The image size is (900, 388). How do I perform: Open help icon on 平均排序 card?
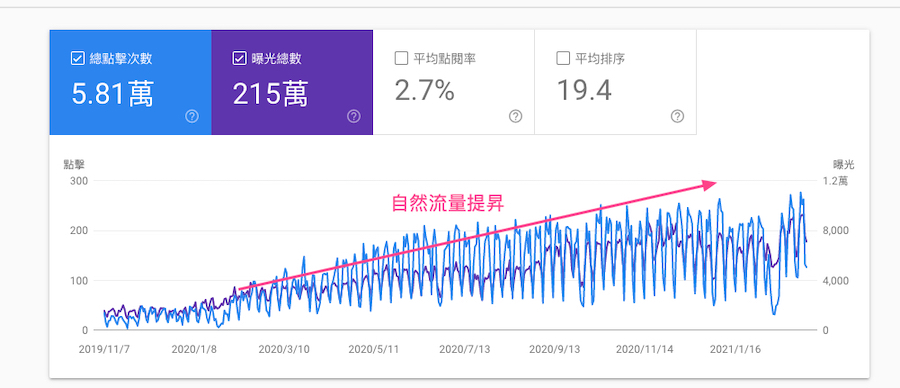pos(677,117)
